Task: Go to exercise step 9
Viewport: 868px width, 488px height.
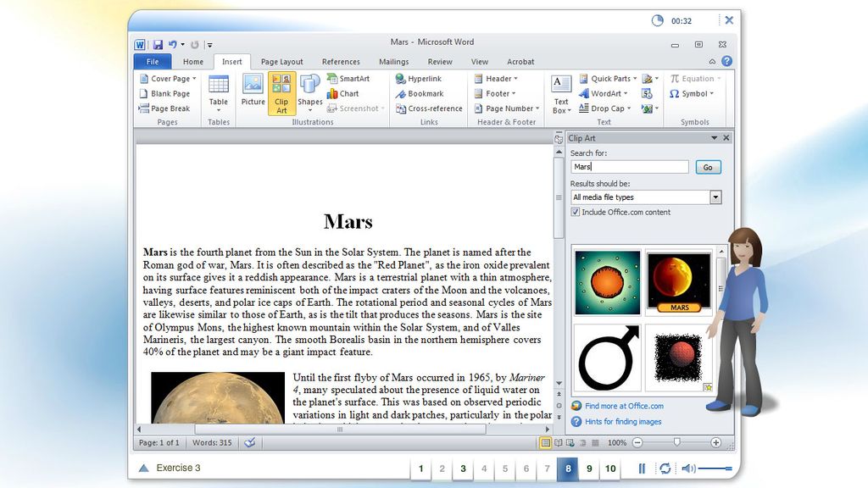Action: (589, 469)
